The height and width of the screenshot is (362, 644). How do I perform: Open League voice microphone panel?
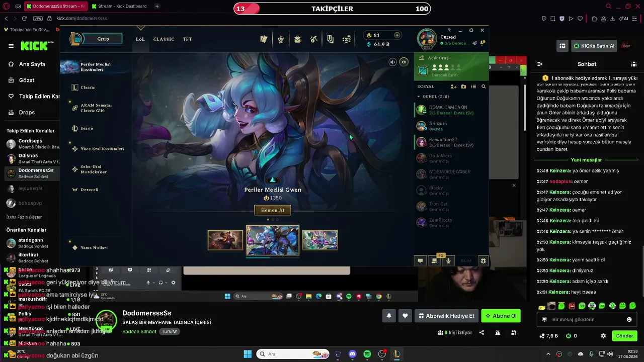click(x=448, y=261)
